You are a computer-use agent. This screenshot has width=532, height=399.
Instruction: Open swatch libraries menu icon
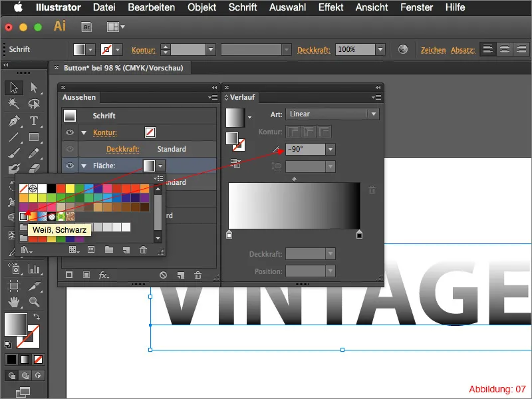click(27, 251)
